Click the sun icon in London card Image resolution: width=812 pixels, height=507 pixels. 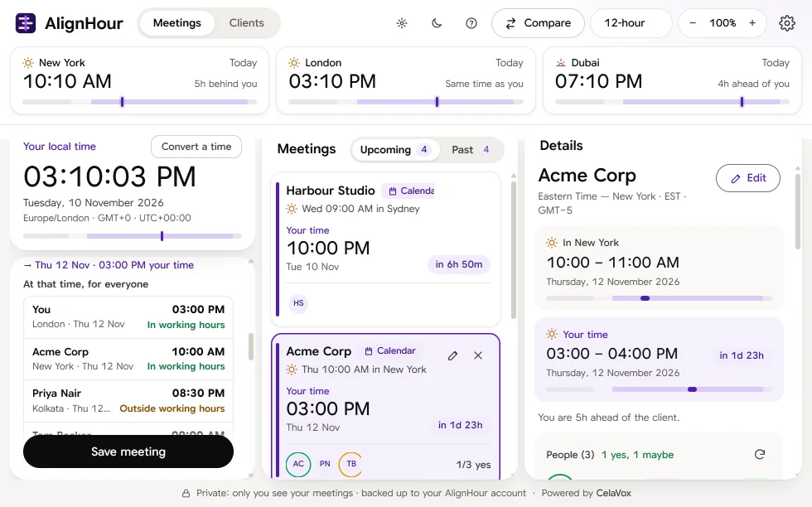(x=294, y=63)
